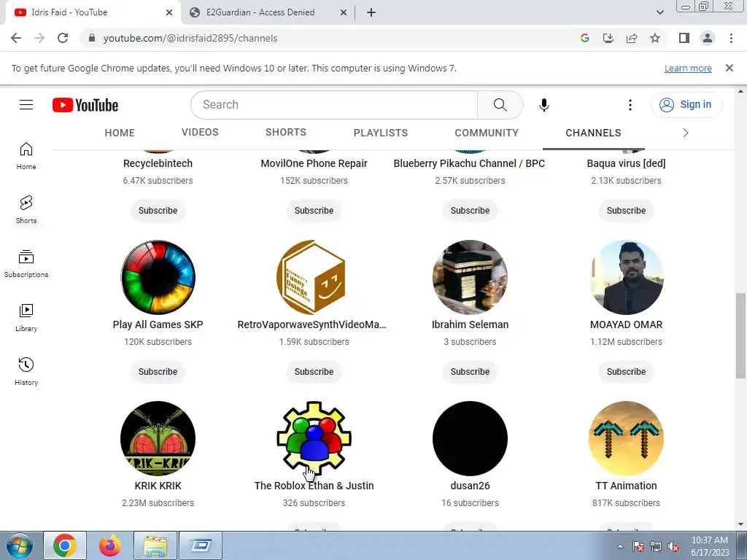Go back with the browser back arrow

(x=16, y=38)
